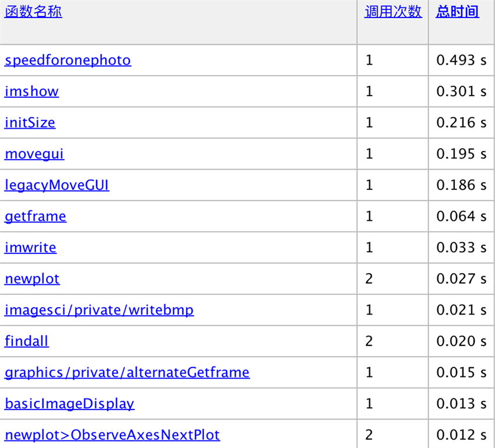Sort table by 总时间 header
Viewport: 495px width, 448px height.
click(x=457, y=12)
